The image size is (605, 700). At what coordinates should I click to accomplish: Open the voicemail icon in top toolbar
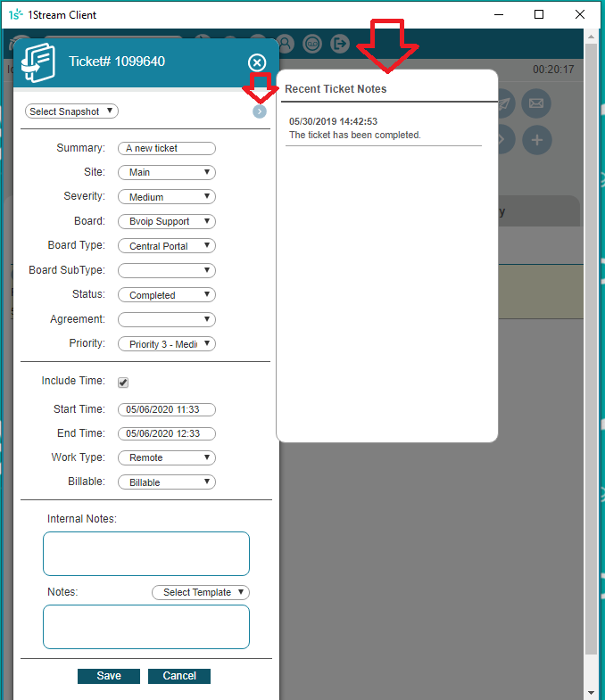(x=312, y=44)
